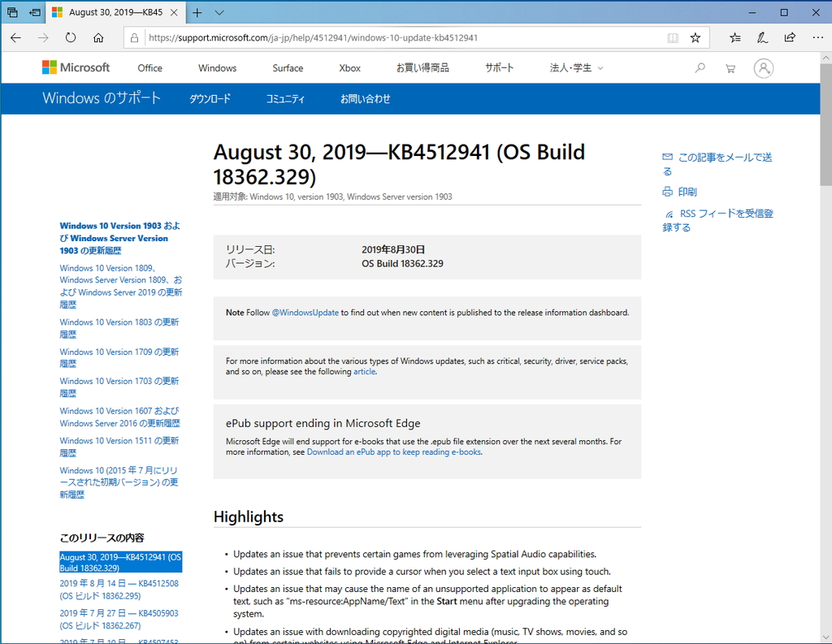This screenshot has width=832, height=644.
Task: Navigate back with the arrow icon
Action: (x=16, y=37)
